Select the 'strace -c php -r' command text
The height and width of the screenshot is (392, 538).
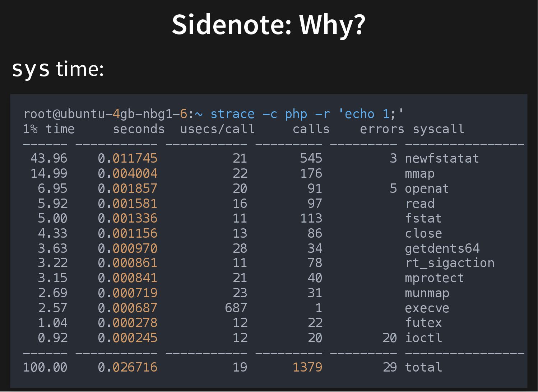click(270, 114)
